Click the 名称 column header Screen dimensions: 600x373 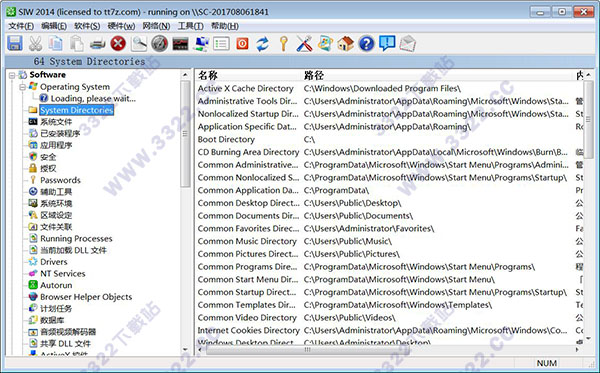208,75
